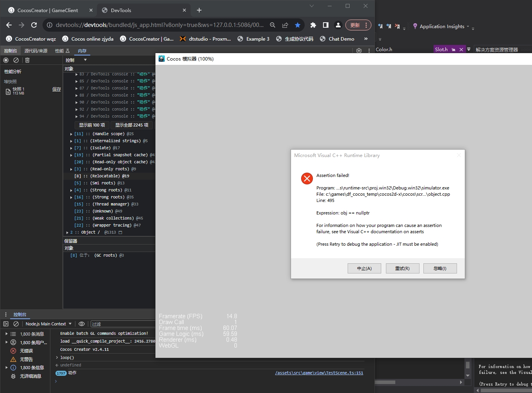The height and width of the screenshot is (393, 532).
Task: Open the TestScene.ts:151 source link
Action: pos(319,373)
